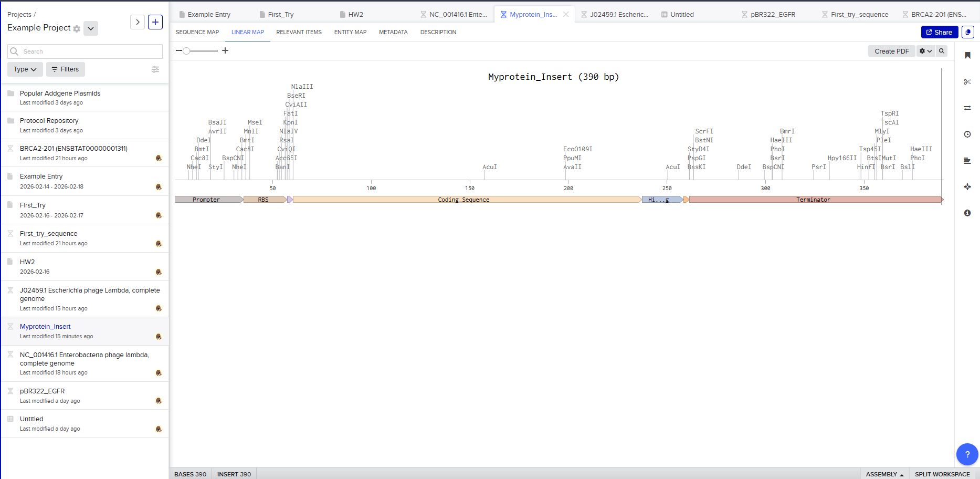980x479 pixels.
Task: Expand the ASSEMBLY panel in status bar
Action: tap(884, 474)
